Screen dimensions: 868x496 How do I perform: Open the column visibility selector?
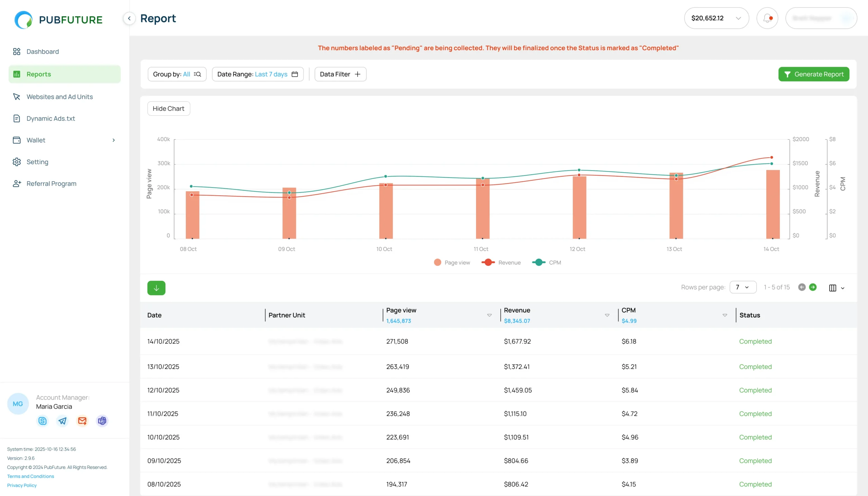(x=836, y=288)
